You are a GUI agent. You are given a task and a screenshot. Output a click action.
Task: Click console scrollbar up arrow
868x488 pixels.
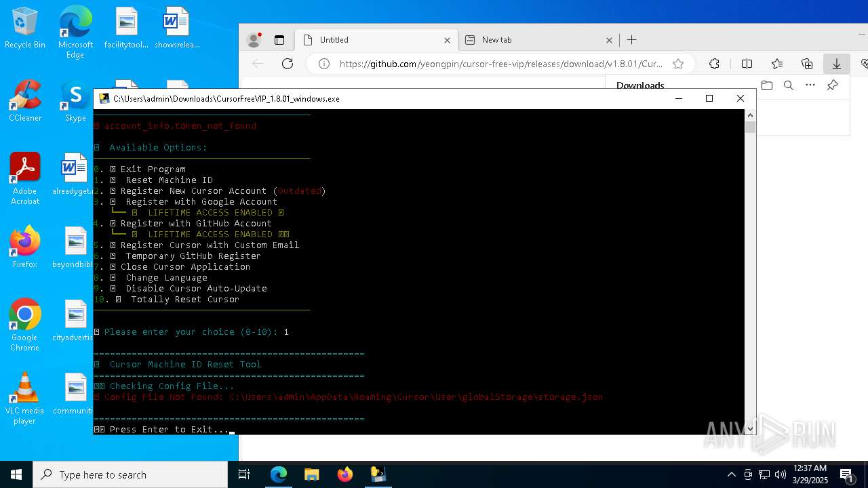tap(750, 115)
